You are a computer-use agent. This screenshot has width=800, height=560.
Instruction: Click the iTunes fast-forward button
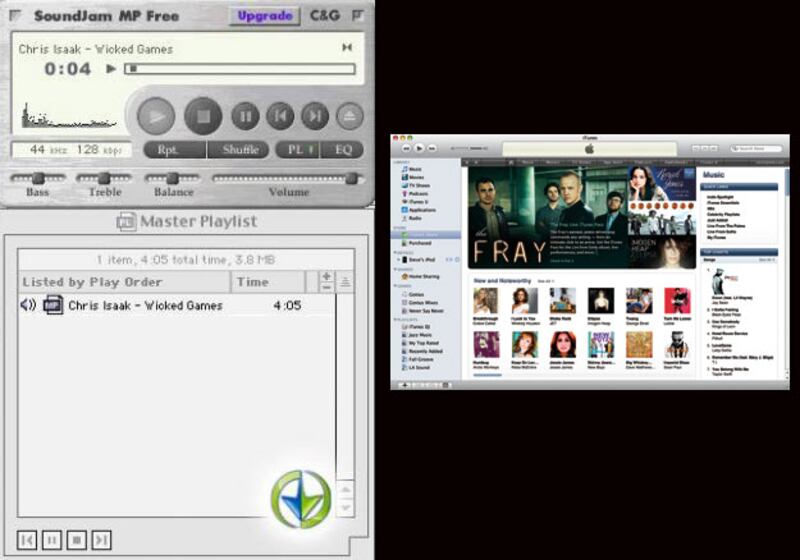pyautogui.click(x=432, y=148)
